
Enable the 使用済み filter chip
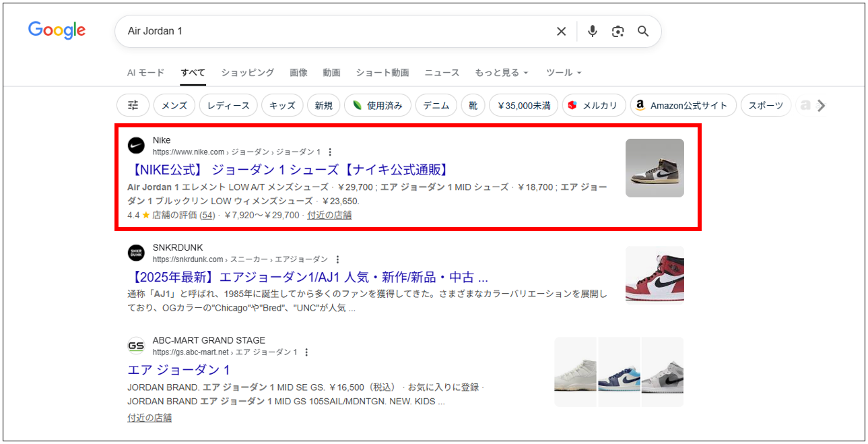coord(378,104)
